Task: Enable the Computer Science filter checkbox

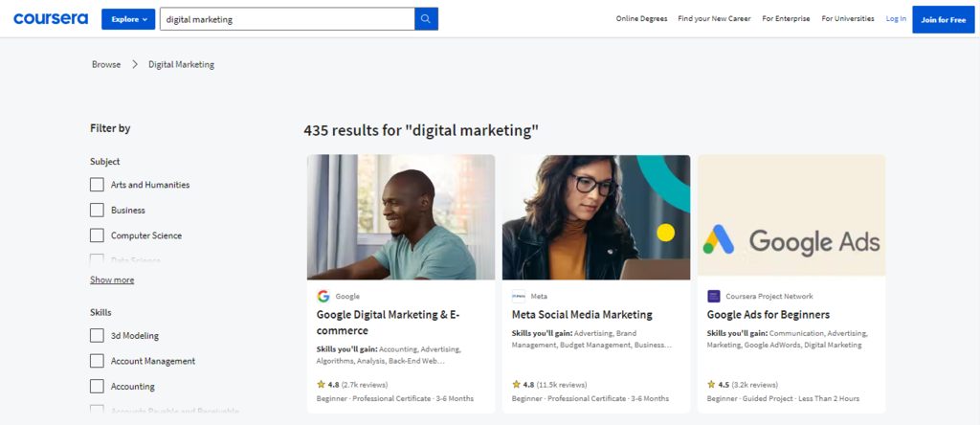Action: (97, 235)
